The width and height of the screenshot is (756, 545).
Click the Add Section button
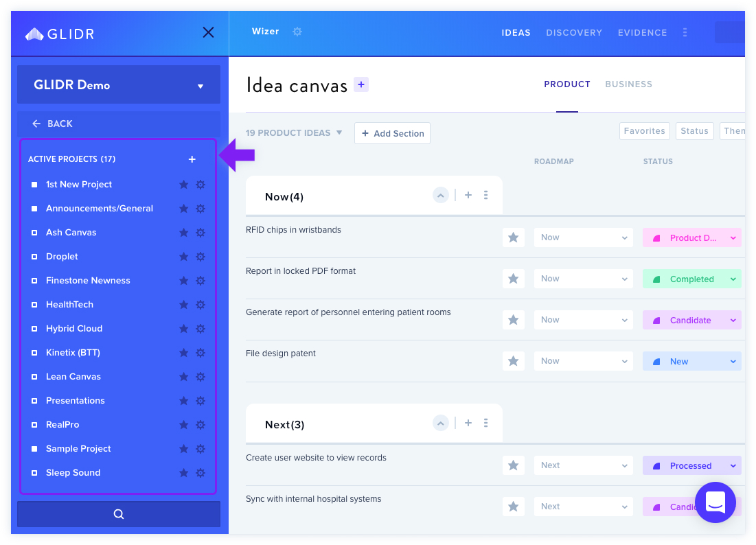click(393, 133)
